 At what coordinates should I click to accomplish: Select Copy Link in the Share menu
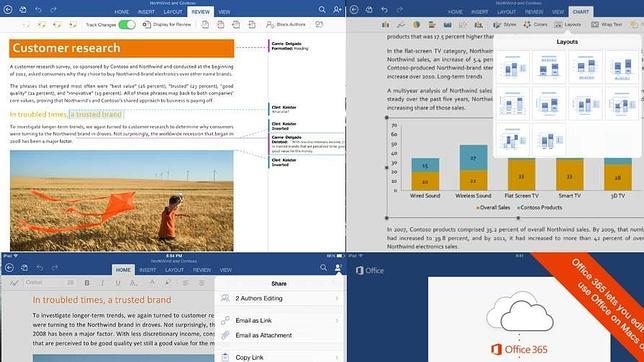click(280, 357)
